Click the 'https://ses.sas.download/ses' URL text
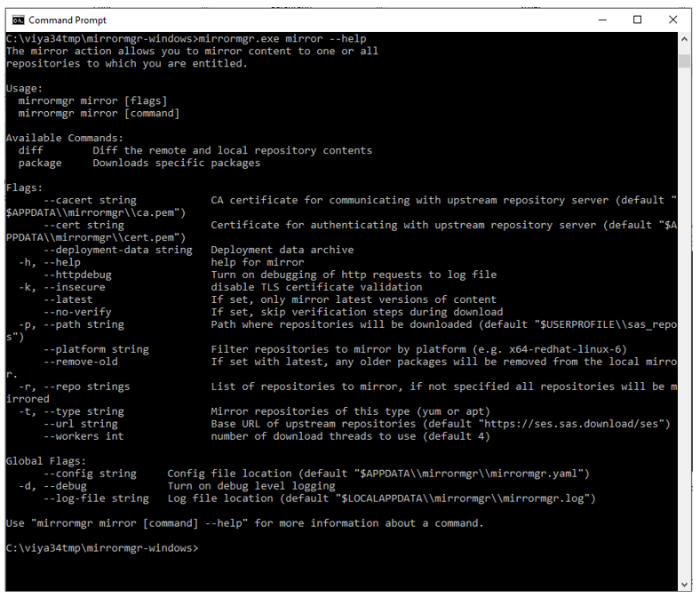The height and width of the screenshot is (598, 700). pos(571,424)
